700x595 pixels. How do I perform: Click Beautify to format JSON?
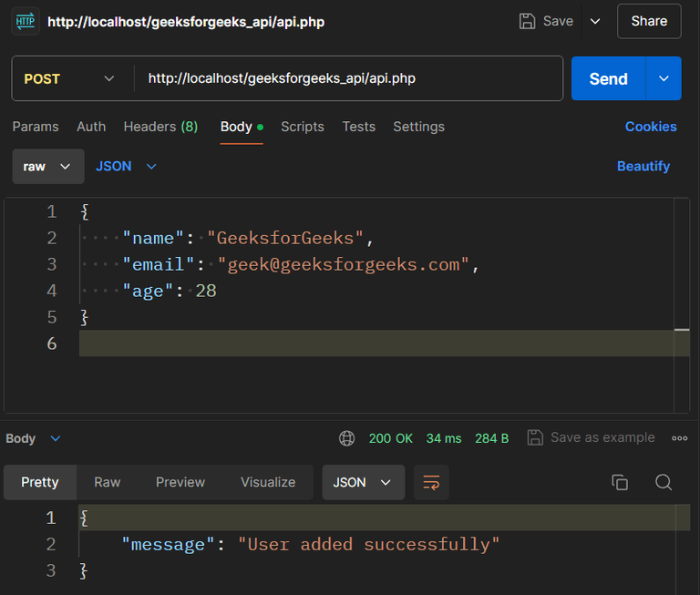[x=643, y=167]
